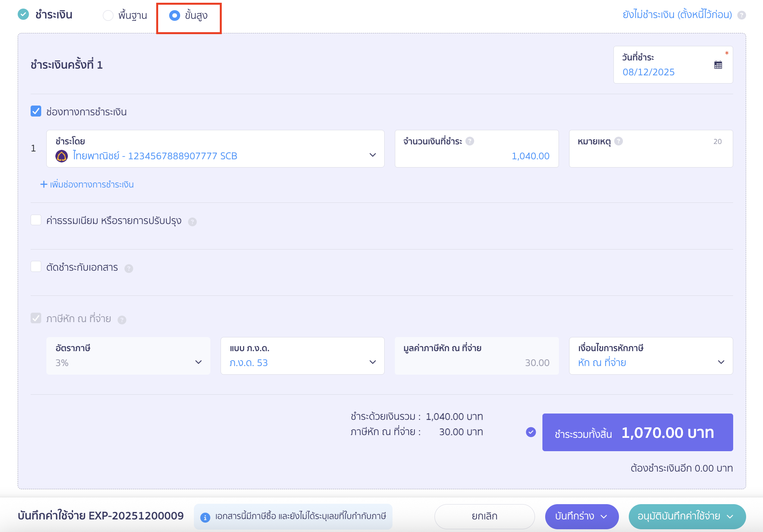Viewport: 763px width, 532px height.
Task: Click help icon beside ตัดชำระกับเอกสาร
Action: pyautogui.click(x=129, y=268)
